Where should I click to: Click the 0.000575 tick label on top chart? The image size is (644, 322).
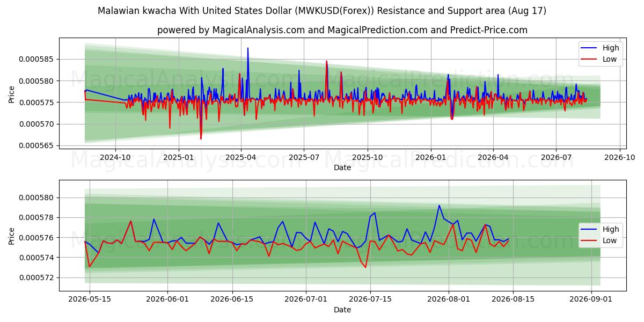pyautogui.click(x=37, y=103)
